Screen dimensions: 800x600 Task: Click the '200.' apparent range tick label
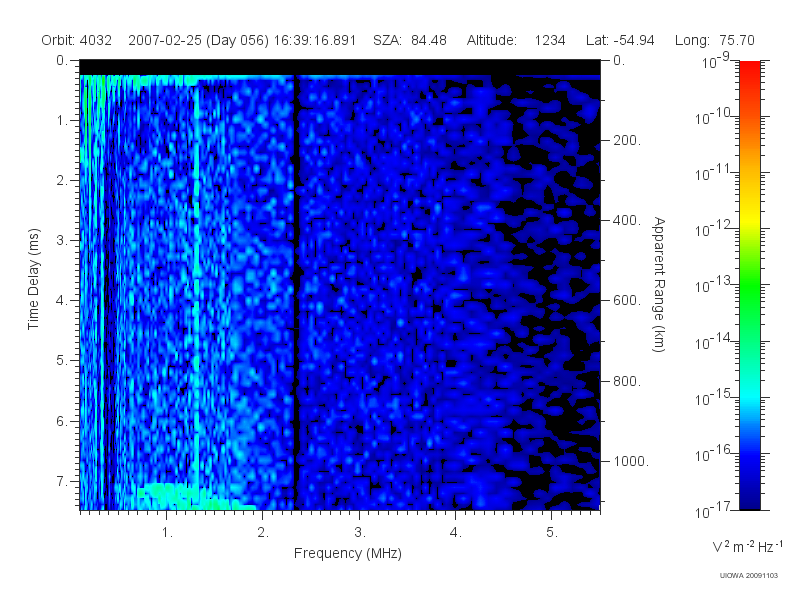tap(627, 140)
